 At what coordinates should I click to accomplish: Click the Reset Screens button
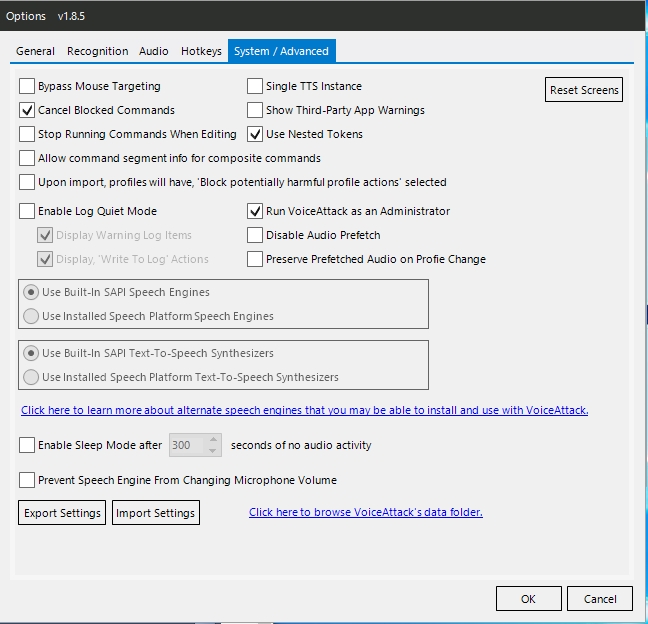click(584, 90)
